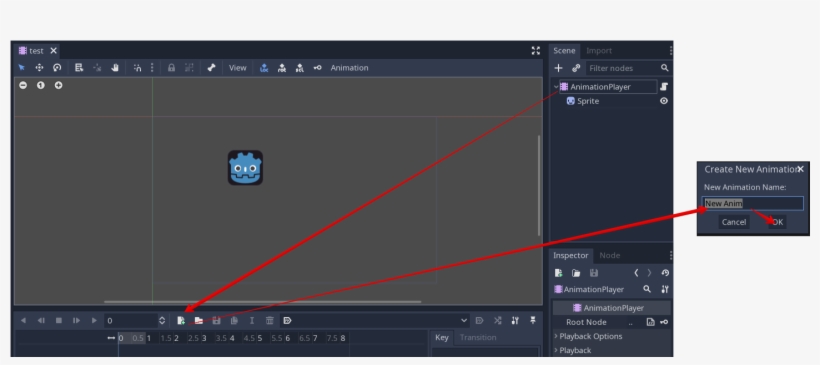Screen dimensions: 820x365
Task: Open snapping options three-dot menu
Action: [x=152, y=68]
